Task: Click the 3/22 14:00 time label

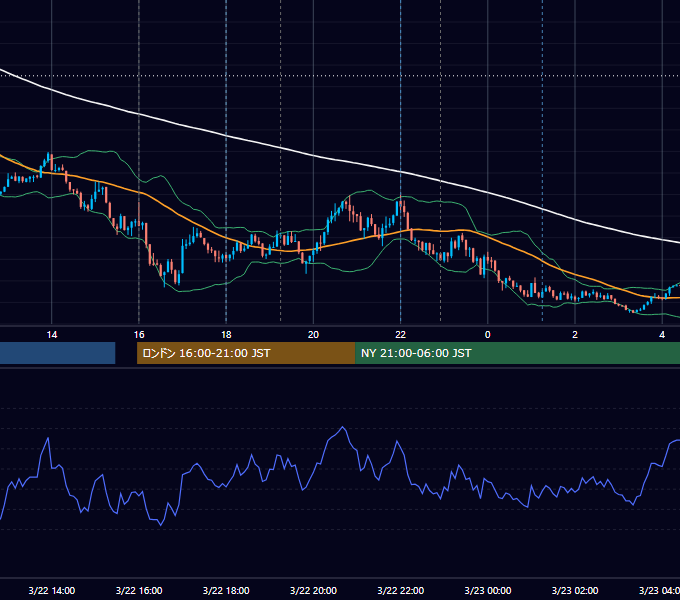Action: (52, 590)
